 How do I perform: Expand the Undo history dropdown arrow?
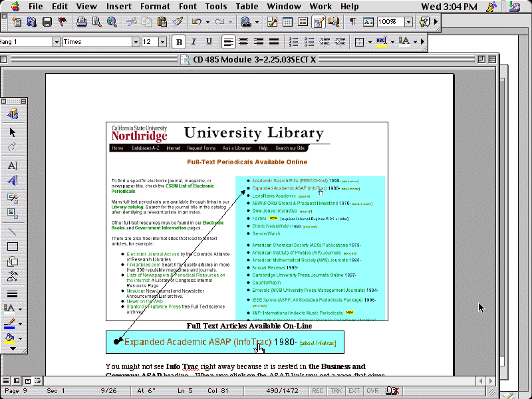click(x=207, y=23)
